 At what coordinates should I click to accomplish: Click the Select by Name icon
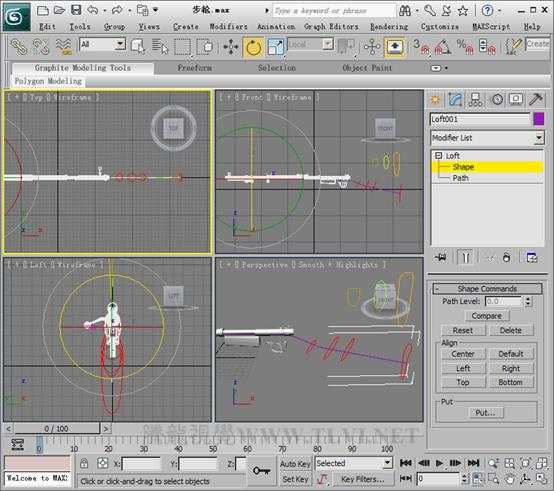pyautogui.click(x=160, y=47)
